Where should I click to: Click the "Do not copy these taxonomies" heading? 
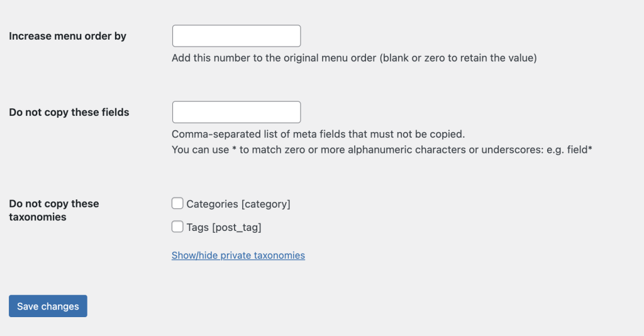53,210
